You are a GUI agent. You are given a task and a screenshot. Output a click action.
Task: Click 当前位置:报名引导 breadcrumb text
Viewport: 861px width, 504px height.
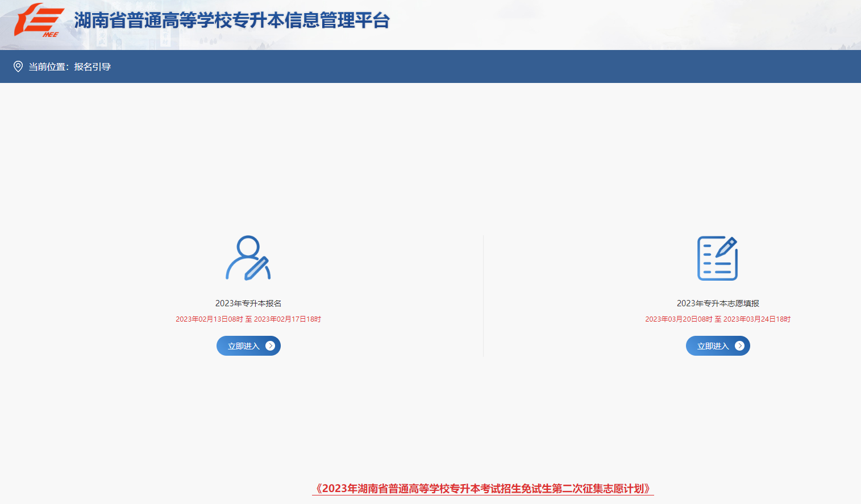[x=70, y=66]
